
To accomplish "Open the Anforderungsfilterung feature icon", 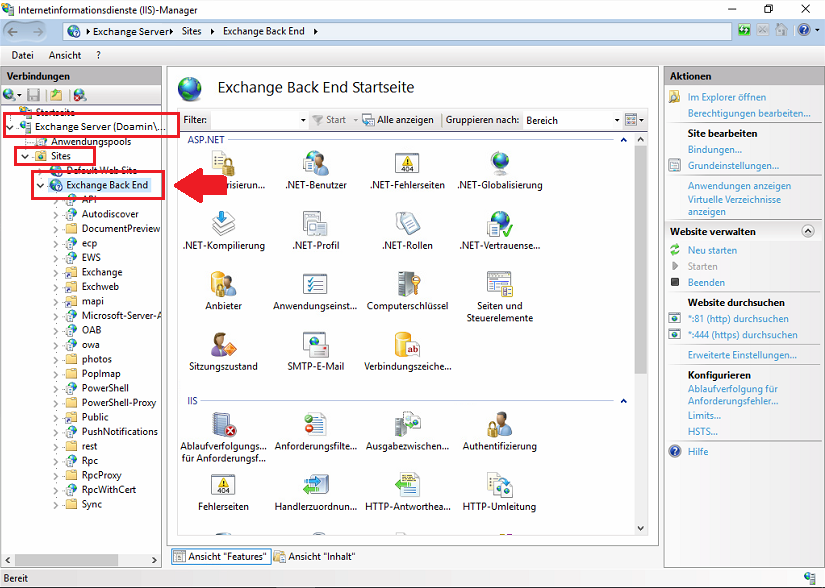I will click(316, 424).
